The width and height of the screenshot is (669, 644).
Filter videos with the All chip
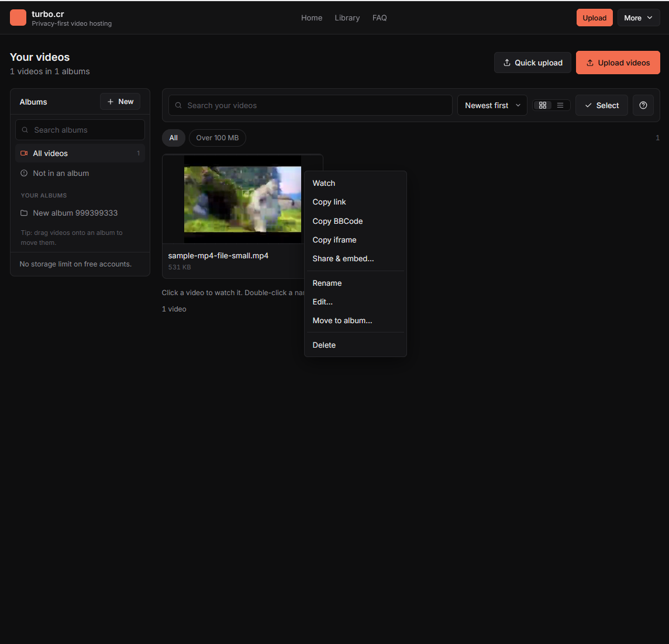(173, 138)
